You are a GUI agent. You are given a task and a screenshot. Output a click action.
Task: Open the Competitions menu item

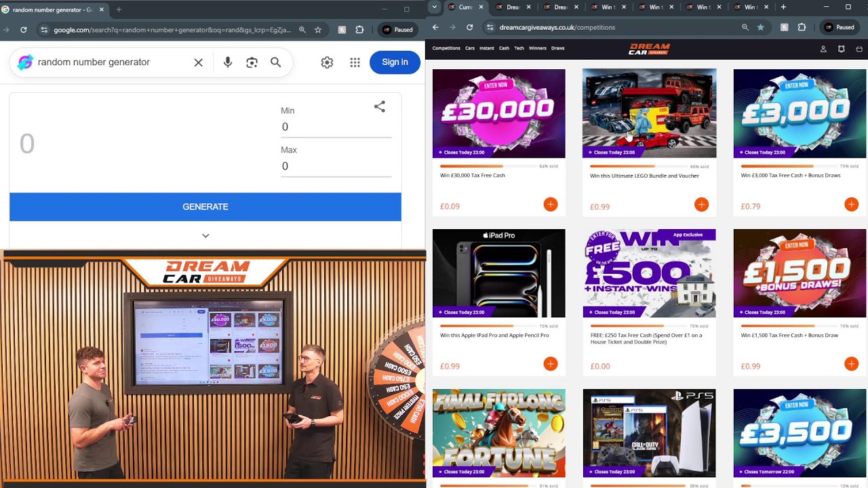446,49
